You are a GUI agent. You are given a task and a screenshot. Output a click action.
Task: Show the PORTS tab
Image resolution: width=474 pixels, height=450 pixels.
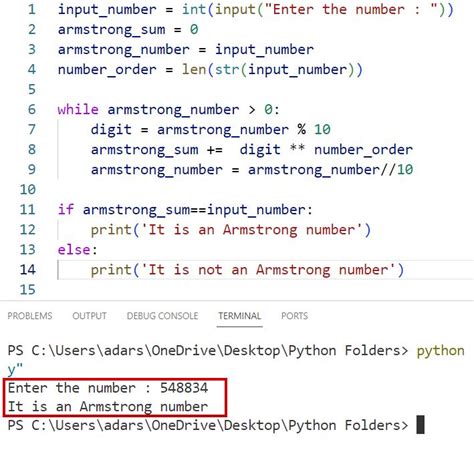294,316
